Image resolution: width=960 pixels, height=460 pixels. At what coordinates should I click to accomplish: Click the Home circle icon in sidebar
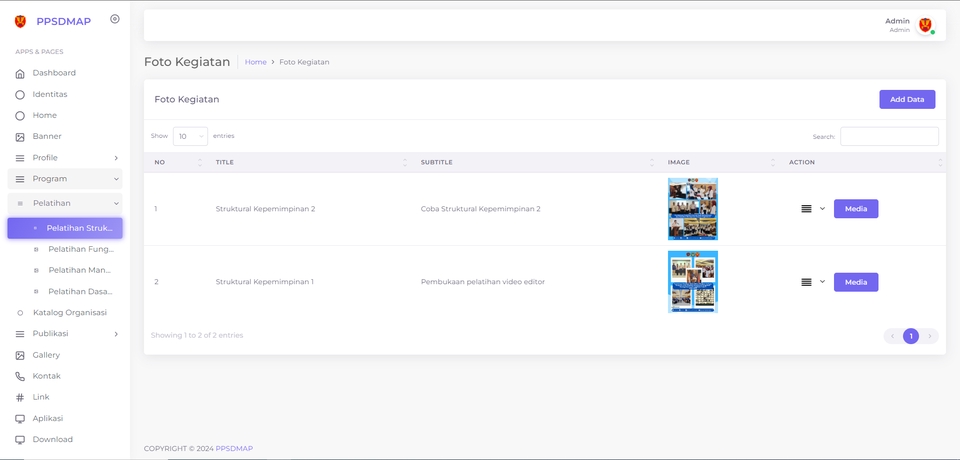click(20, 116)
